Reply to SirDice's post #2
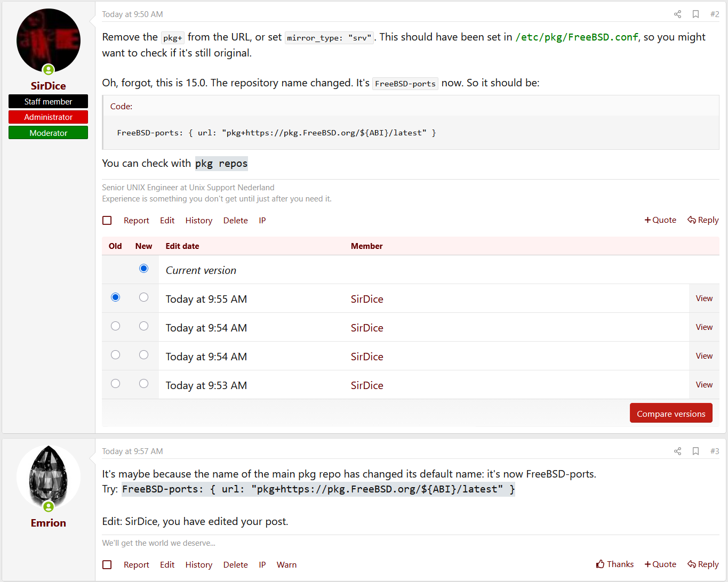The image size is (728, 582). [703, 220]
